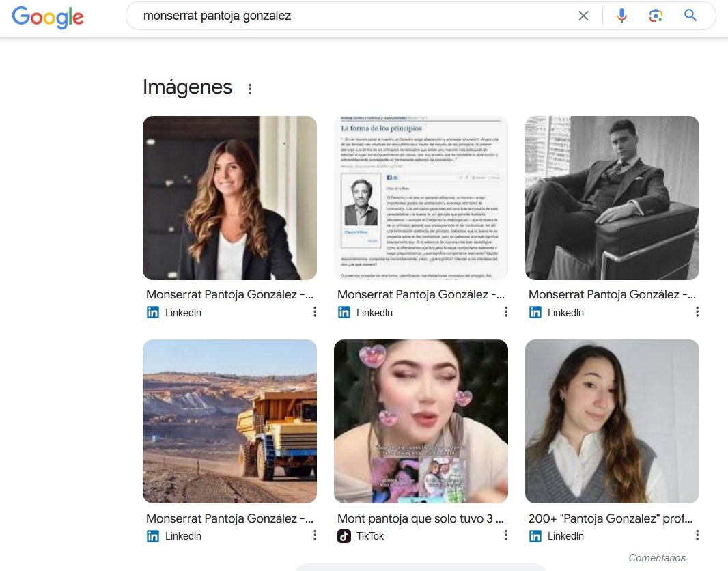The image size is (728, 571).
Task: Click the LinkedIn icon under the '200+' result
Action: click(535, 536)
